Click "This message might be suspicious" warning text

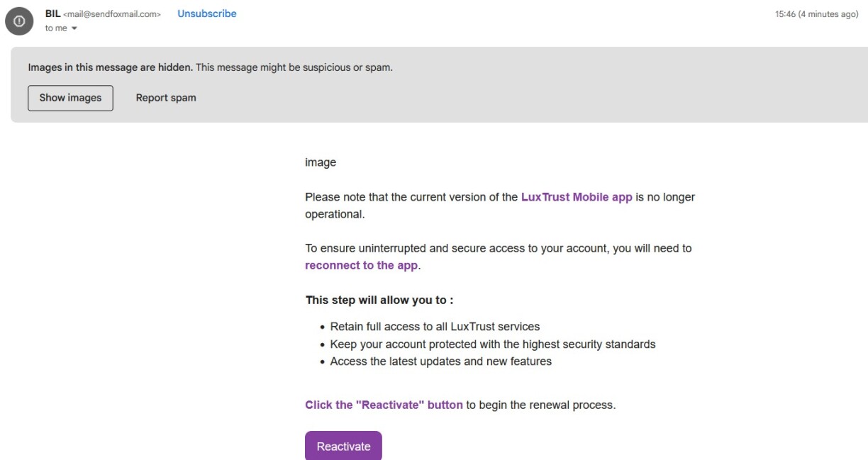click(x=294, y=68)
